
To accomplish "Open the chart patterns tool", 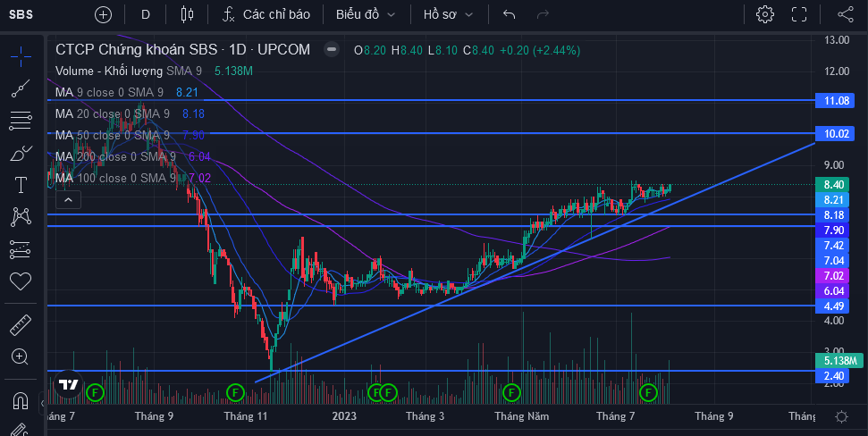I will point(21,217).
